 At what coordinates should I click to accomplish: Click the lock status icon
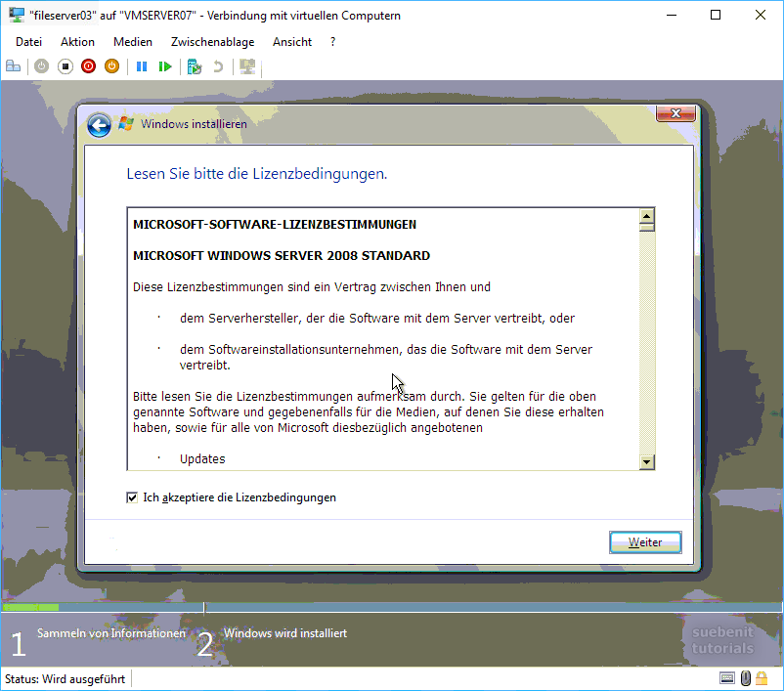[x=762, y=678]
